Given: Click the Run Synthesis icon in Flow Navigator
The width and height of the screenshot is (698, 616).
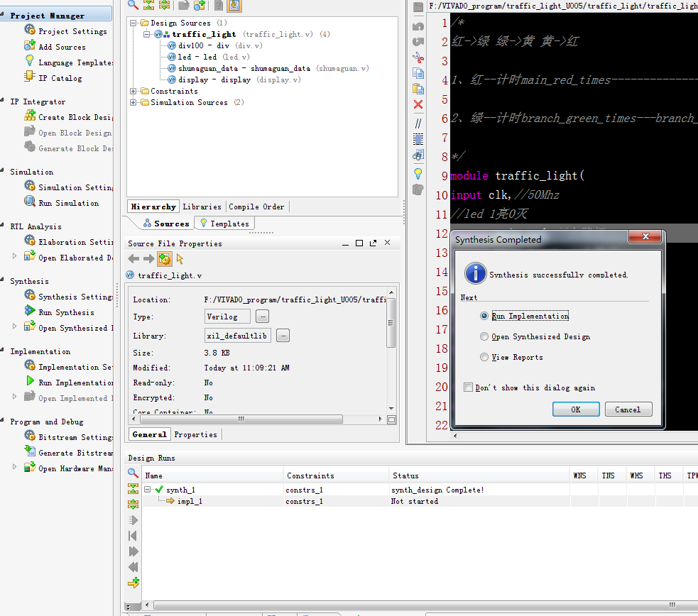Looking at the screenshot, I should (x=29, y=312).
